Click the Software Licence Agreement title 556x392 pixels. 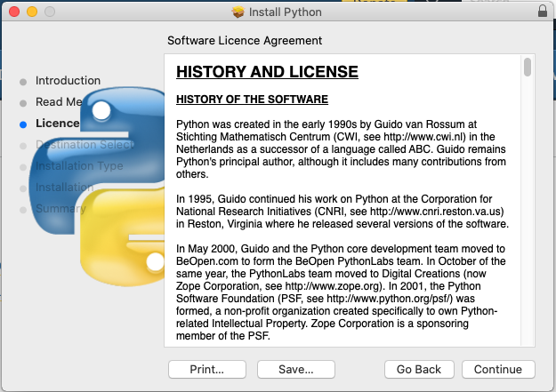[x=245, y=41]
